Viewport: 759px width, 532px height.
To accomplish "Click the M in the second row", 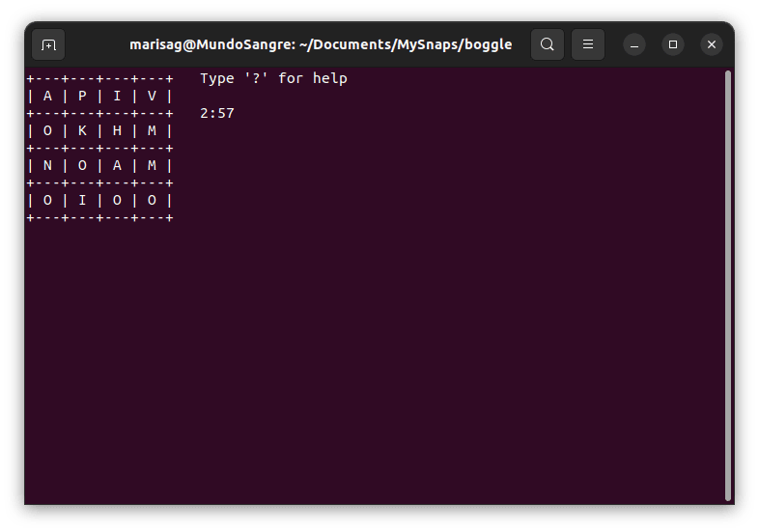I will tap(152, 130).
